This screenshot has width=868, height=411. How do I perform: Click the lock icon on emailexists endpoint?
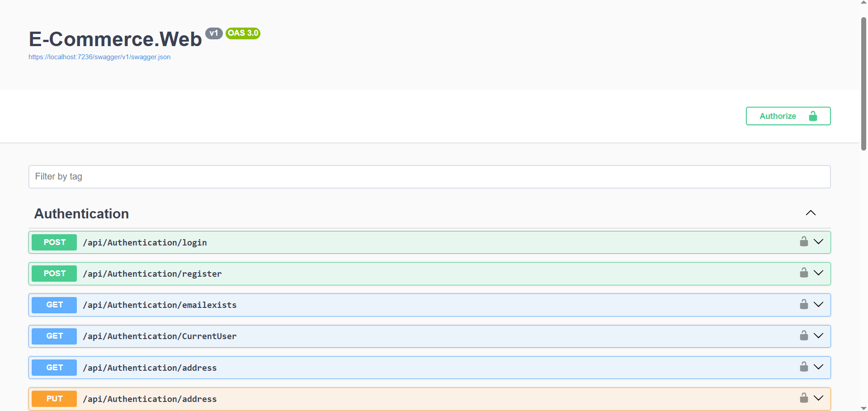804,304
